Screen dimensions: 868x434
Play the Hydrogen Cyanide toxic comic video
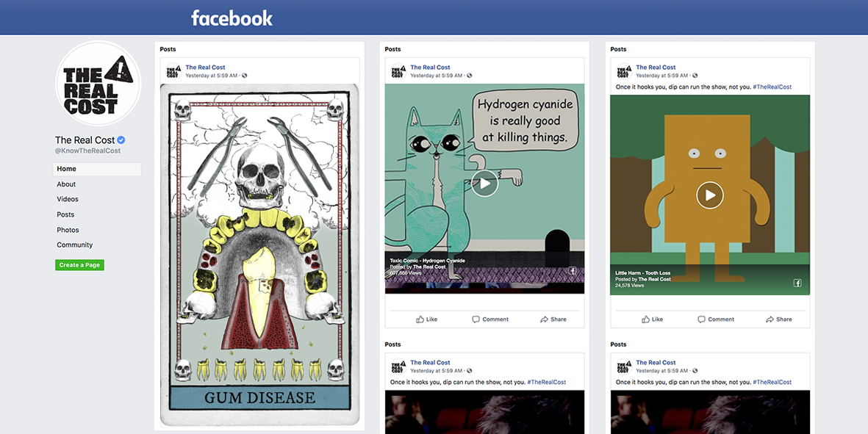click(485, 183)
